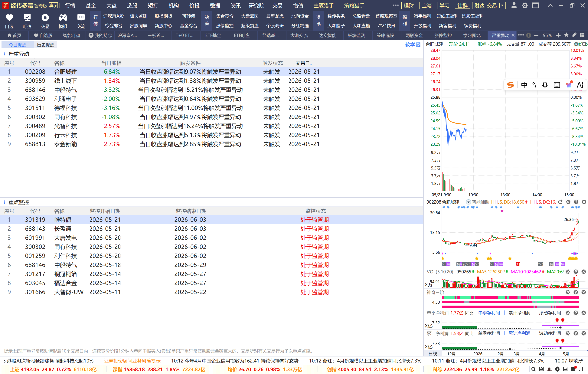Viewport: 588px width, 374px height.
Task: Close the VOL indicator panel
Action: point(584,272)
